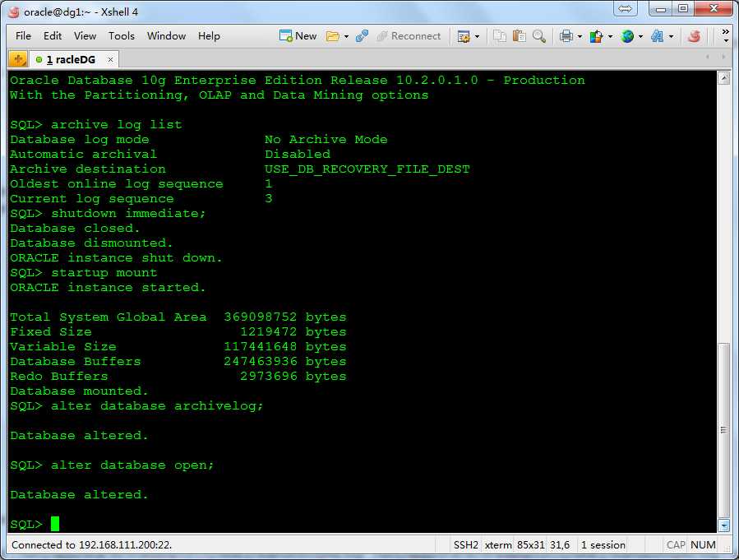Expand the color scheme dropdown arrow
739x560 pixels.
(x=610, y=36)
